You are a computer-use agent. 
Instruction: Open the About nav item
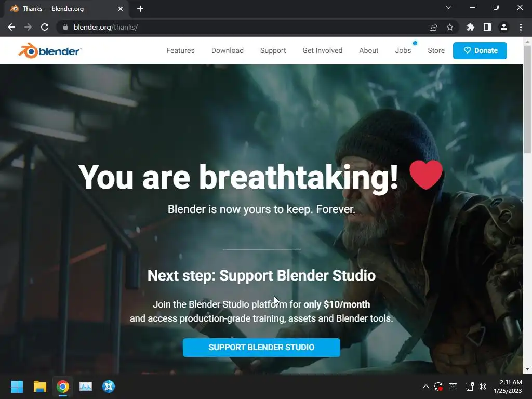point(369,50)
